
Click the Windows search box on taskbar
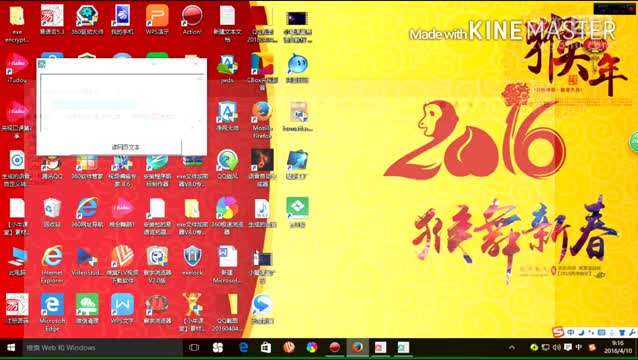point(102,348)
